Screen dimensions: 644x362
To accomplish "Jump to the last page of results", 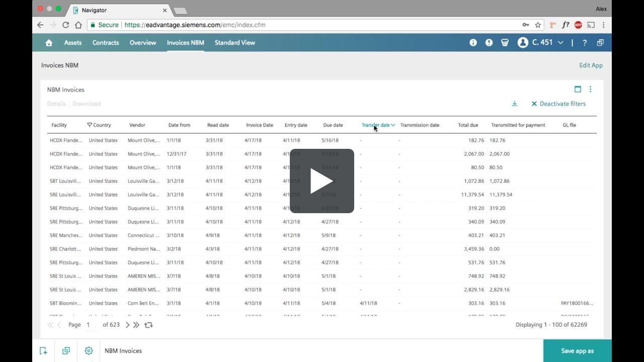I will pos(136,325).
